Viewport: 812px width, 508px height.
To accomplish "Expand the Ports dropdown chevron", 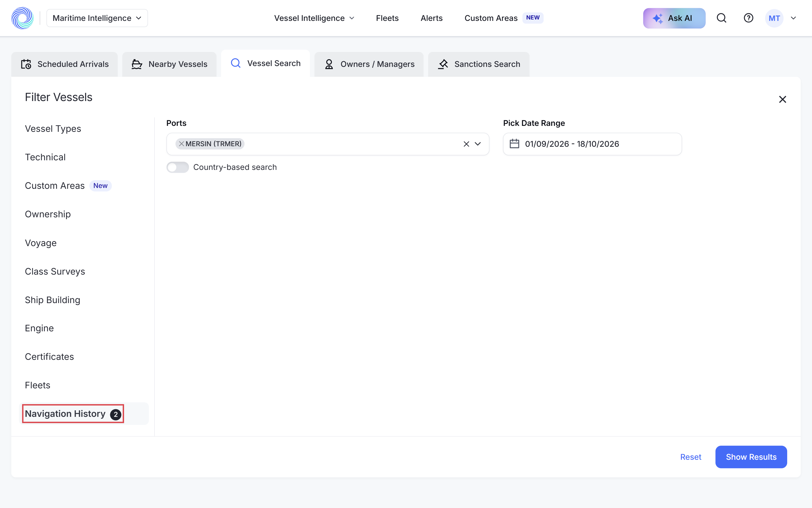I will 477,144.
